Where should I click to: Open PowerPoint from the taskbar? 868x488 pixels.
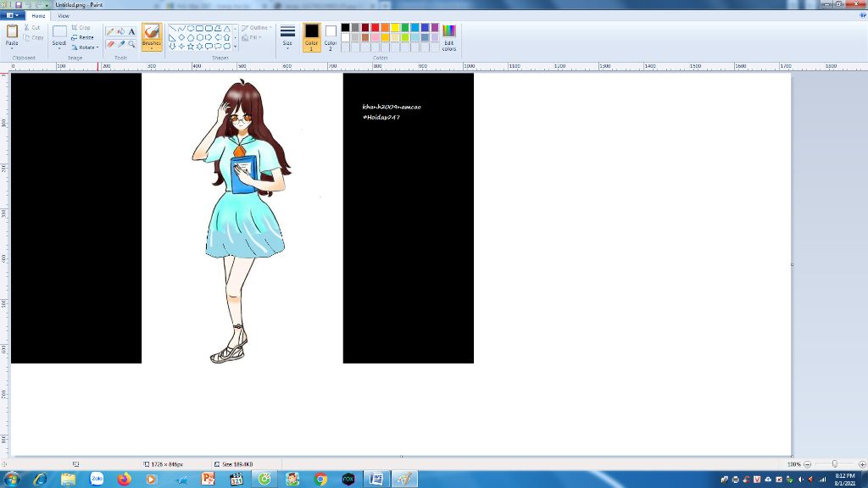(209, 480)
